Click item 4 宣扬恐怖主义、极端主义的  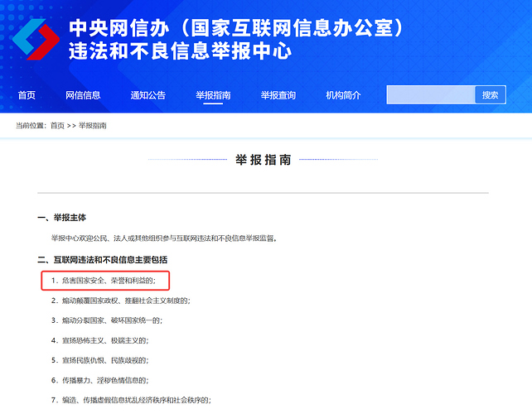[99, 340]
